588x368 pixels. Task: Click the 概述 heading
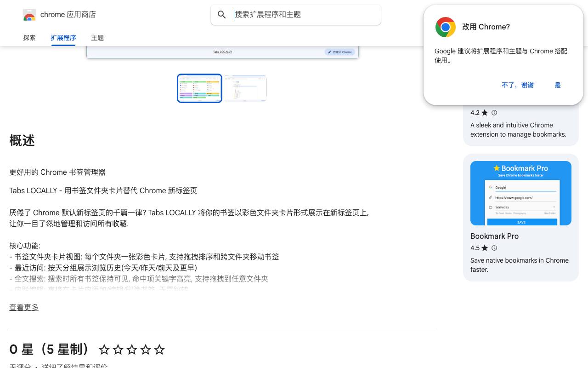pyautogui.click(x=22, y=140)
